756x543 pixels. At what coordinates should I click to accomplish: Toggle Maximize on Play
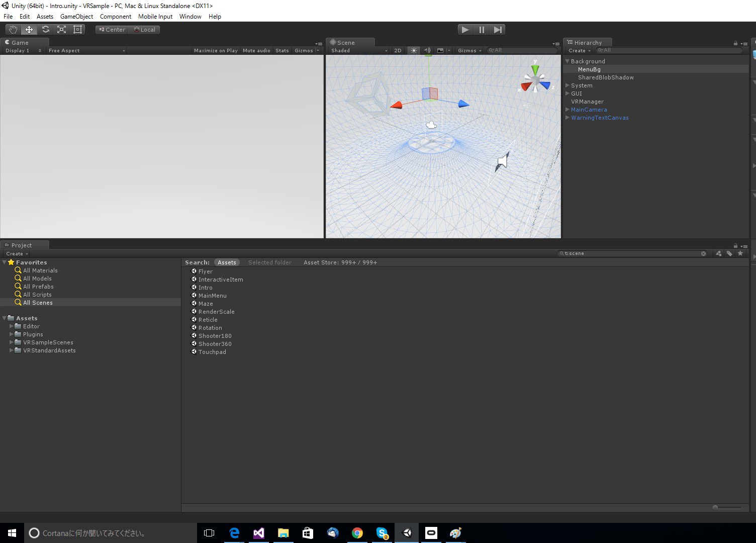pyautogui.click(x=216, y=51)
